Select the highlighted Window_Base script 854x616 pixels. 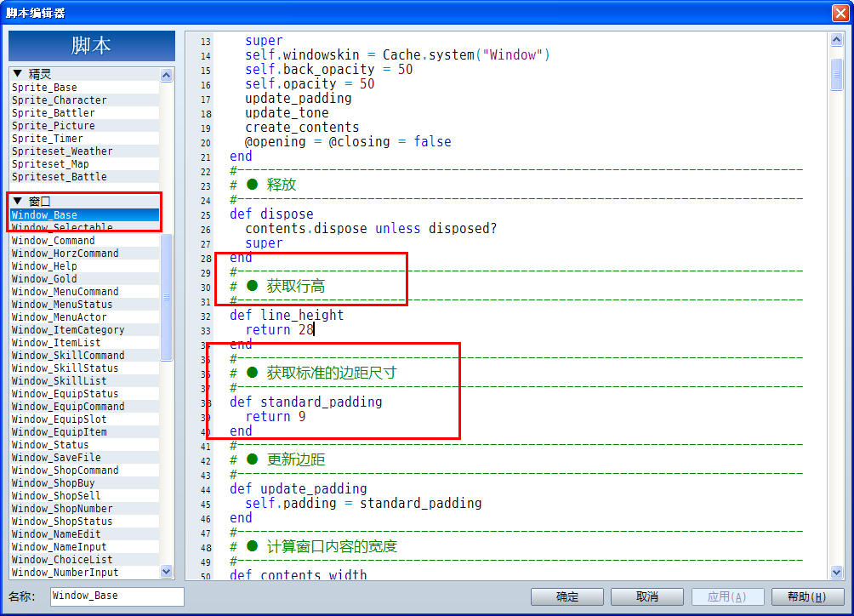[85, 215]
